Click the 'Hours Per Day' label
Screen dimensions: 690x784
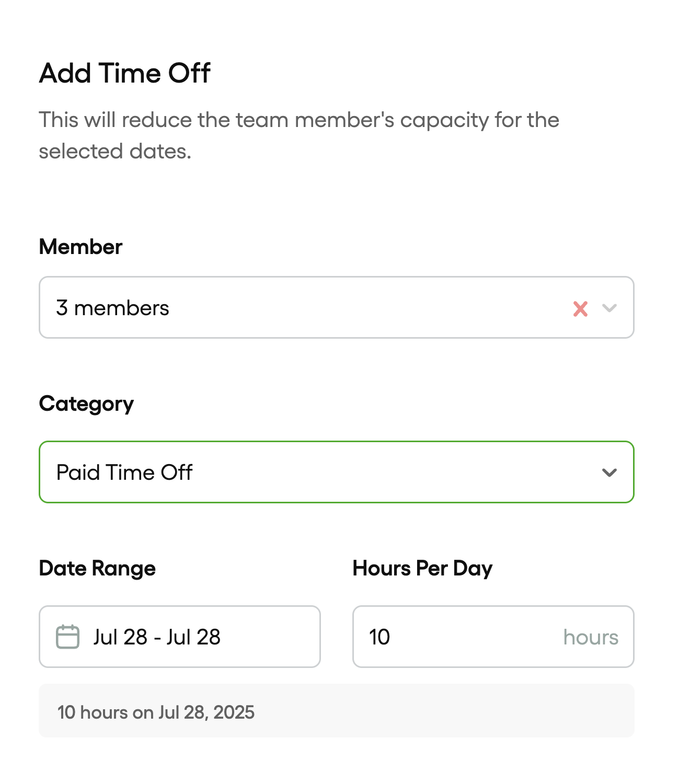coord(422,568)
